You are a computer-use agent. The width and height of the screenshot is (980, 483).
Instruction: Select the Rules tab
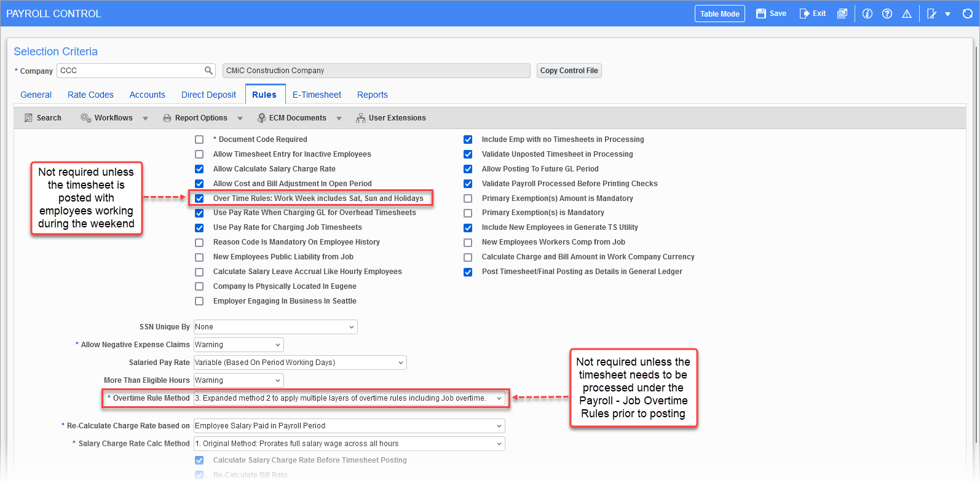[x=264, y=95]
